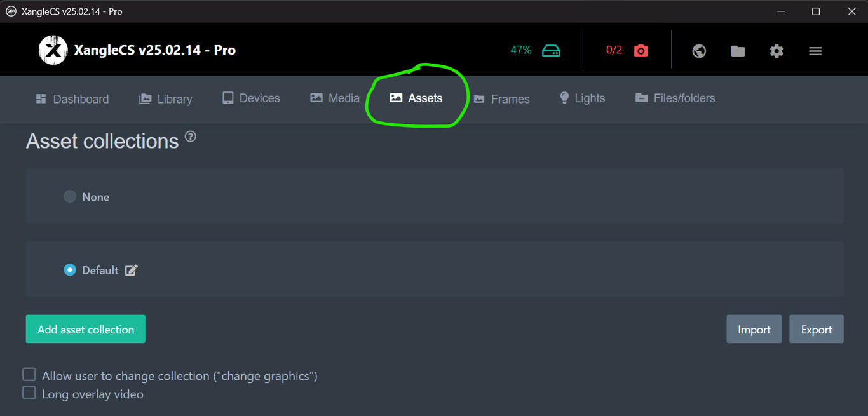Click the 47% storage usage text
This screenshot has width=868, height=416.
click(521, 50)
